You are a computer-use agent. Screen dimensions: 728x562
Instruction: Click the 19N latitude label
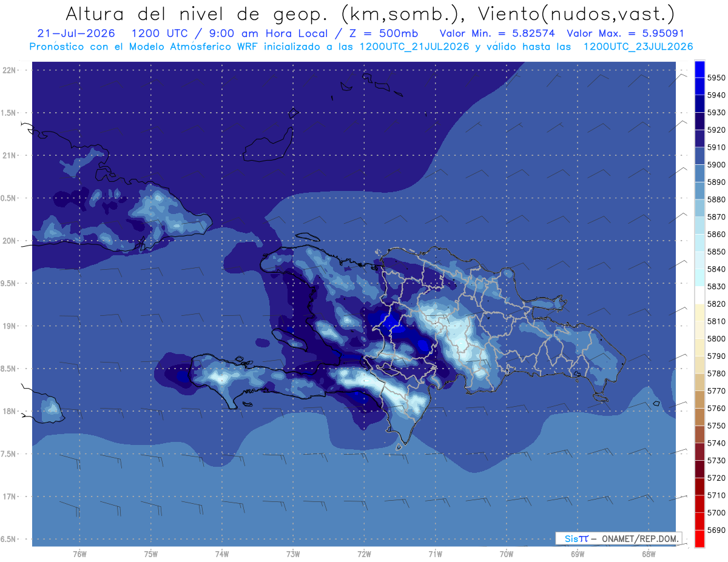(9, 326)
